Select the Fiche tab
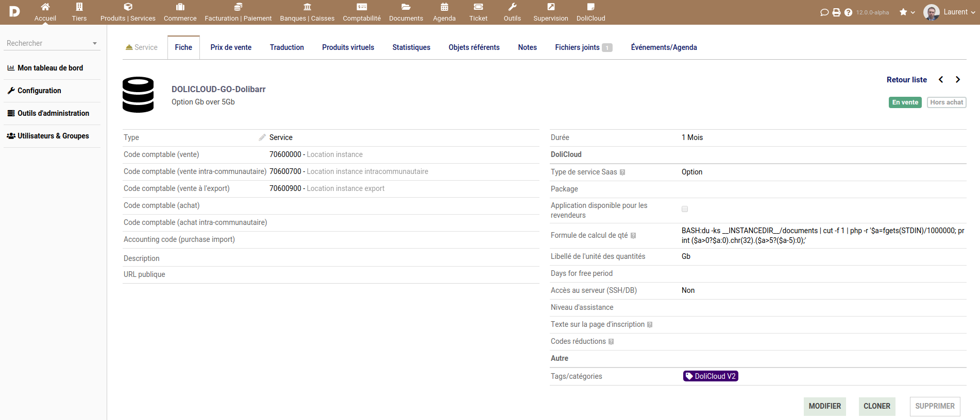980x420 pixels. [x=183, y=47]
